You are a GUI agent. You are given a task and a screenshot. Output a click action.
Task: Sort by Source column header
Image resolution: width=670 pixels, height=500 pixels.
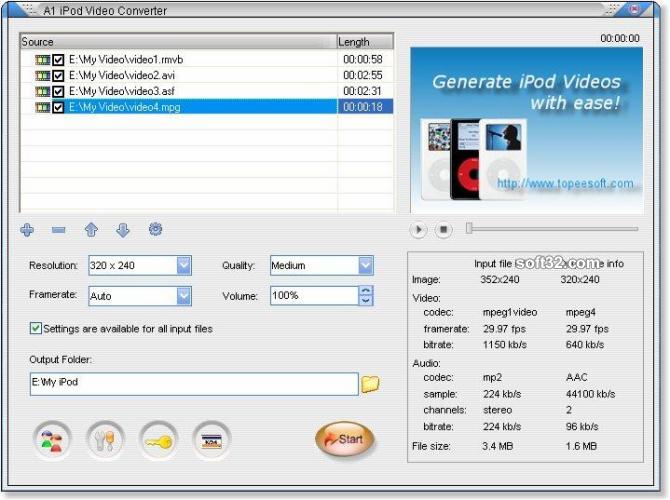[x=178, y=41]
